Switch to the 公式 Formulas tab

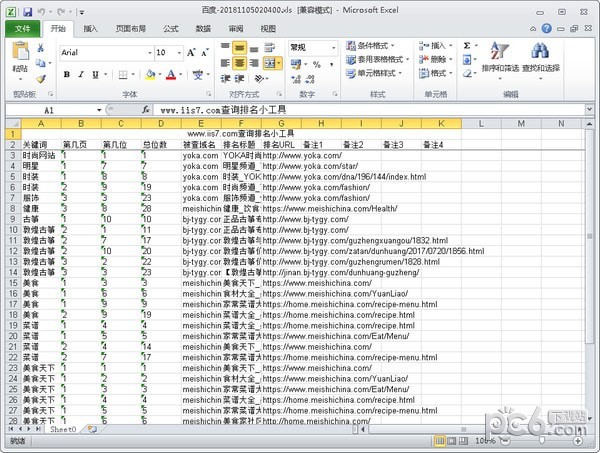(171, 29)
